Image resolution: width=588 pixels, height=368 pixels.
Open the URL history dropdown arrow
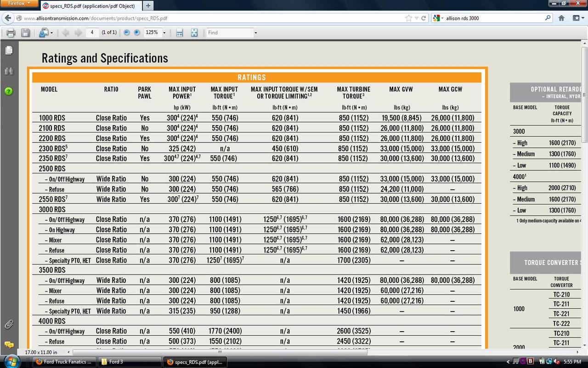pyautogui.click(x=416, y=18)
